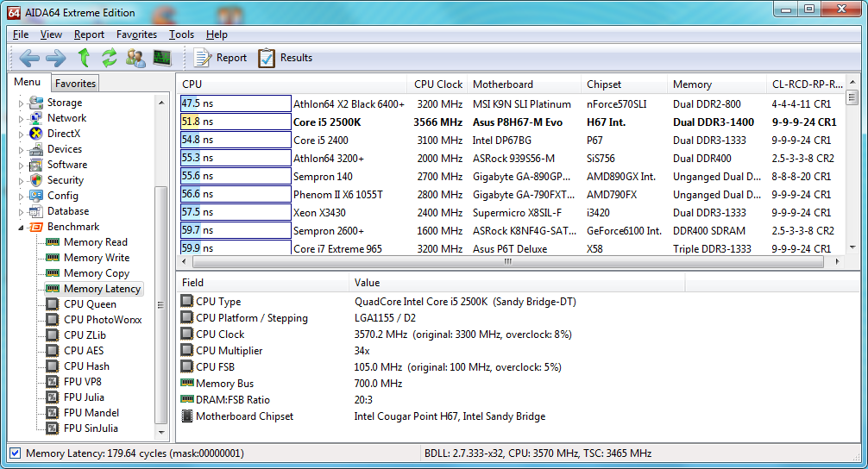
Task: Select Security shield icon in the tree
Action: tap(36, 179)
